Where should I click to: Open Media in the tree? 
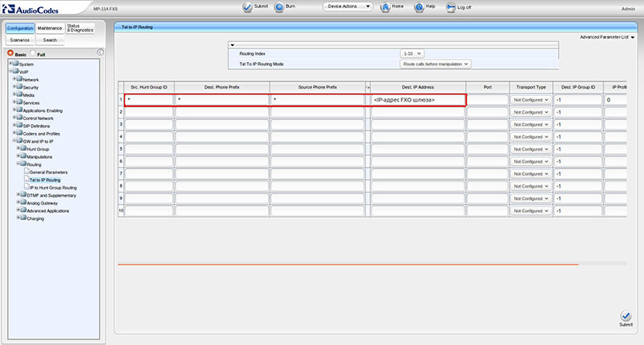28,95
